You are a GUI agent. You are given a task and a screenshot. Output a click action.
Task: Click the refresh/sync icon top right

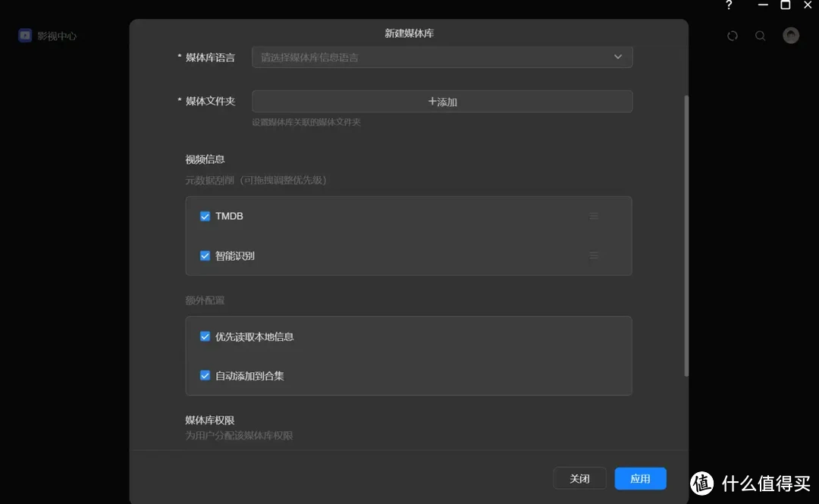coord(732,35)
